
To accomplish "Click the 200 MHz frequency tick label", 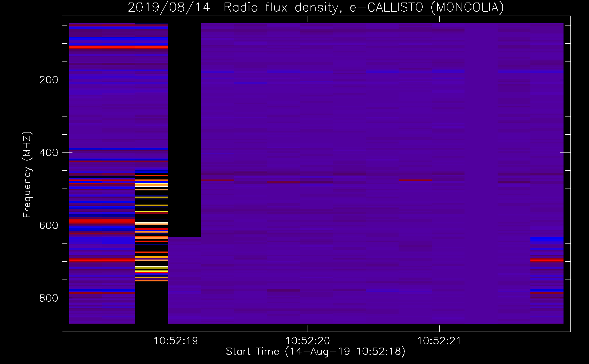I will [x=49, y=80].
